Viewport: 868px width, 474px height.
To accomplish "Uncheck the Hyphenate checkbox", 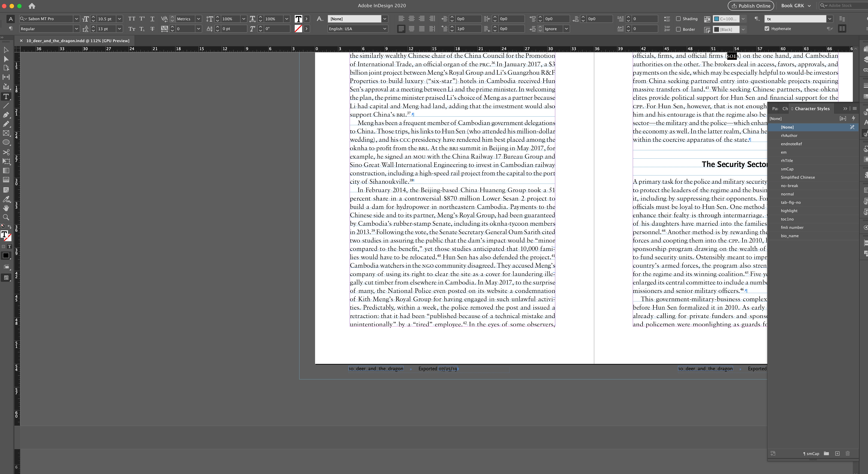I will (x=767, y=29).
